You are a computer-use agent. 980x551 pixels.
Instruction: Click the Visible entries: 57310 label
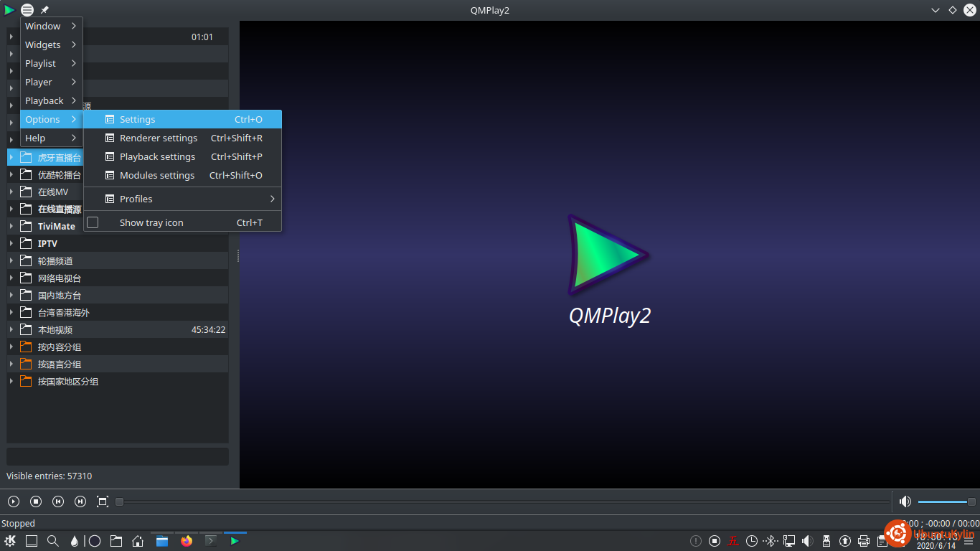pos(50,476)
